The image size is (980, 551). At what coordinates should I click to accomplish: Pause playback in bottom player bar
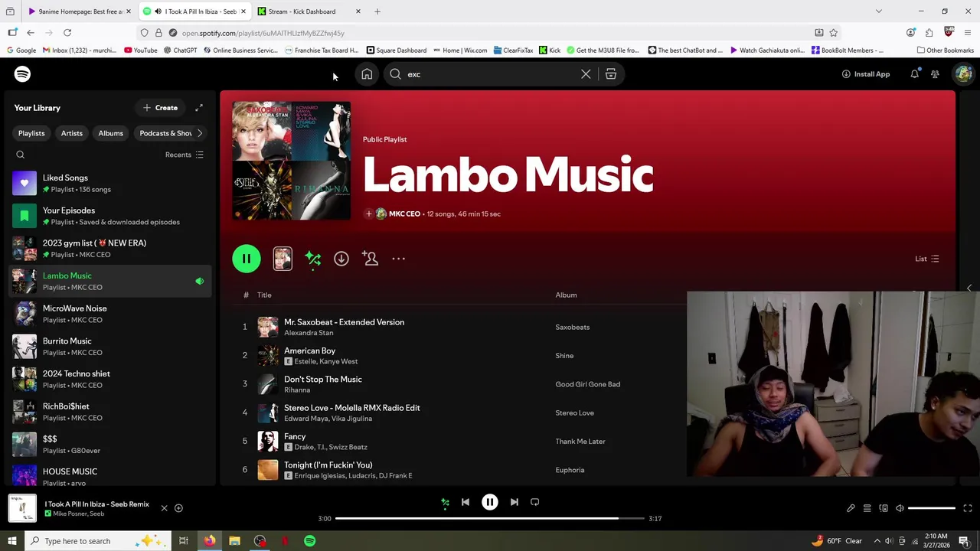pos(490,502)
